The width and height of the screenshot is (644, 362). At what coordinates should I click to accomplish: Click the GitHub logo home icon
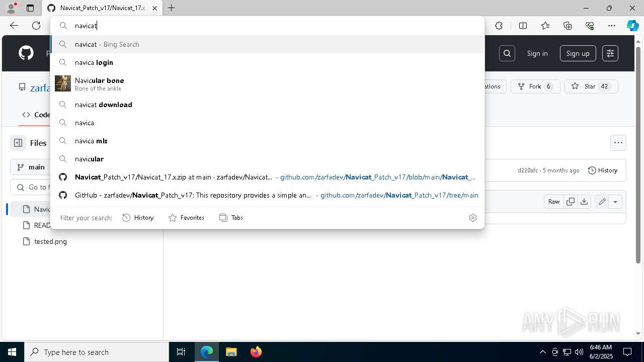(26, 53)
